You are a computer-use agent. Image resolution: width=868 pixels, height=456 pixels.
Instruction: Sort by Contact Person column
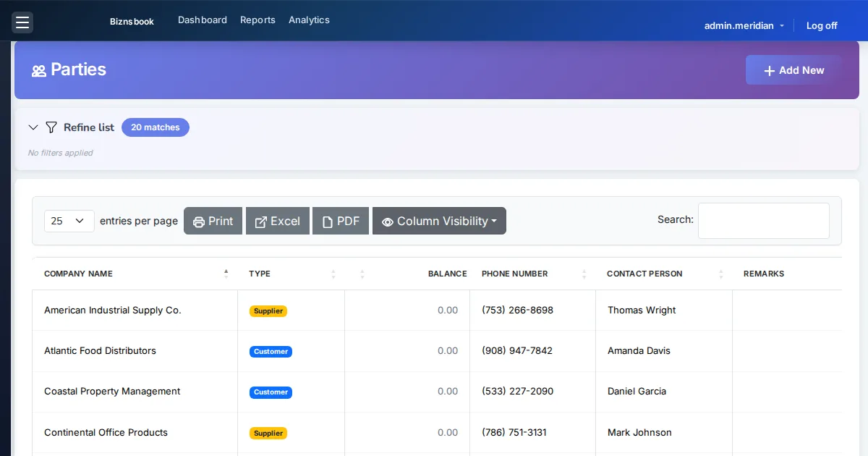664,274
